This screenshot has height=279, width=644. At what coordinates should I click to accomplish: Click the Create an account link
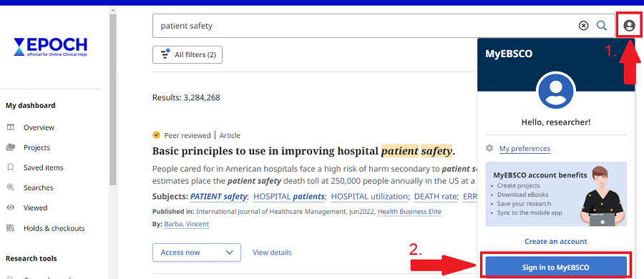pyautogui.click(x=556, y=241)
